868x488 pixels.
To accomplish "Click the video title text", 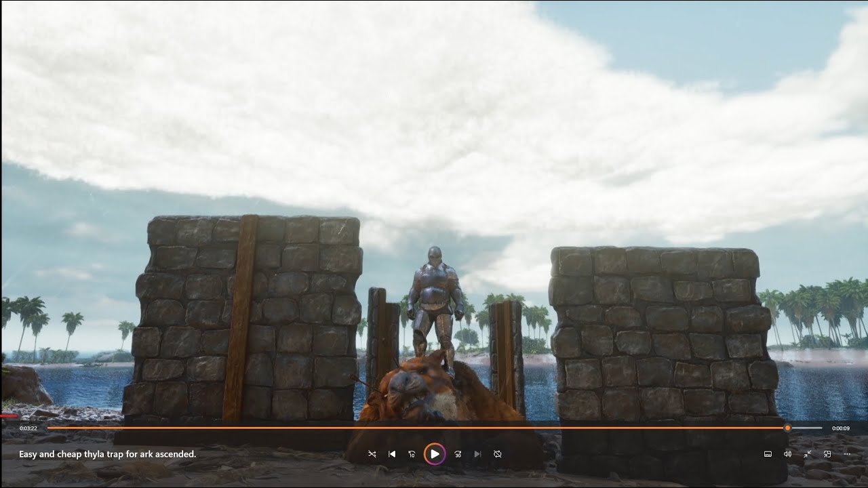I will coord(108,454).
